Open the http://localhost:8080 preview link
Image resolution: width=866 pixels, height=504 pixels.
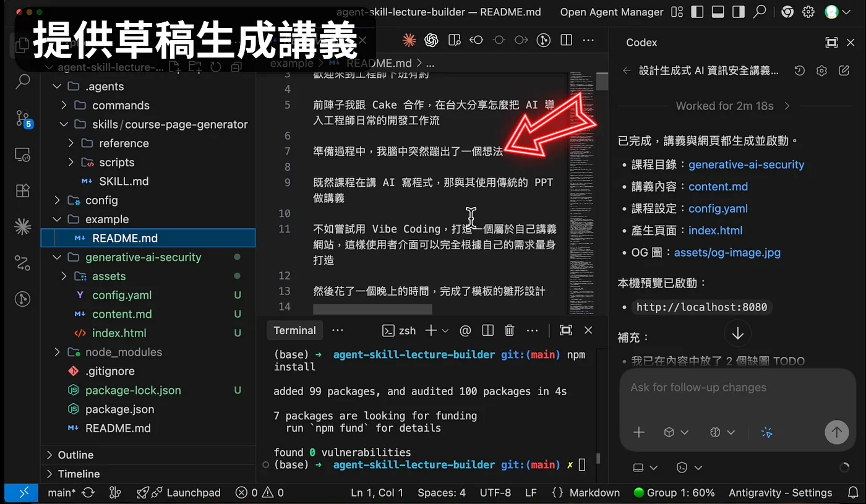[701, 307]
